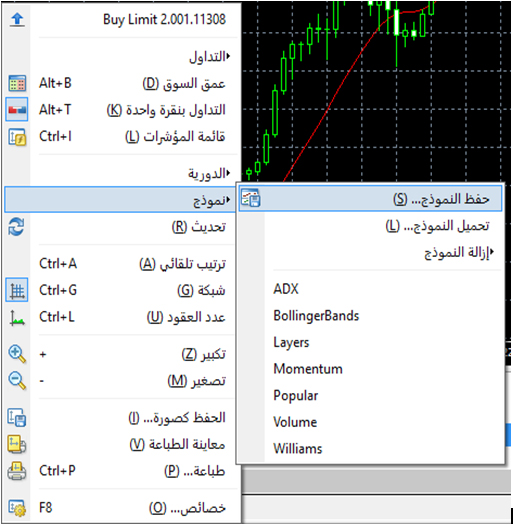Apply the Williams template
Screen dimensions: 513x525
[298, 449]
